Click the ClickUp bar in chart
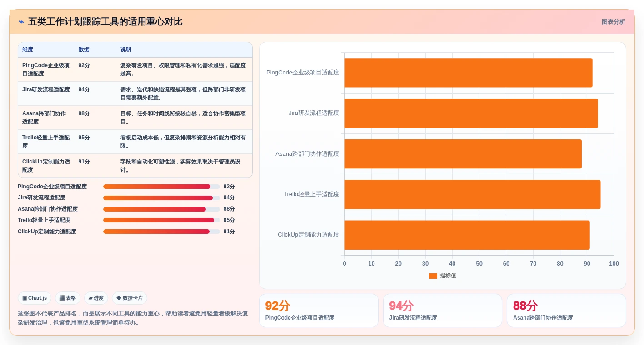The height and width of the screenshot is (345, 644). [467, 235]
